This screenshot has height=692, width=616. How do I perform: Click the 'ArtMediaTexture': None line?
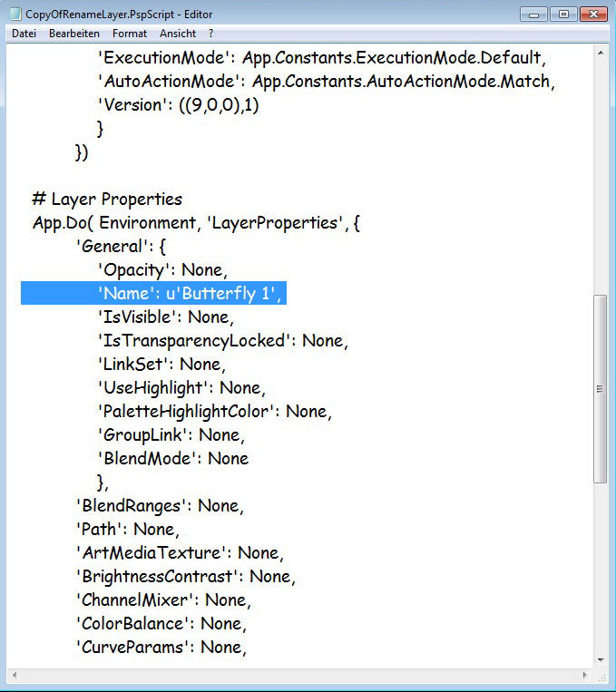[180, 553]
